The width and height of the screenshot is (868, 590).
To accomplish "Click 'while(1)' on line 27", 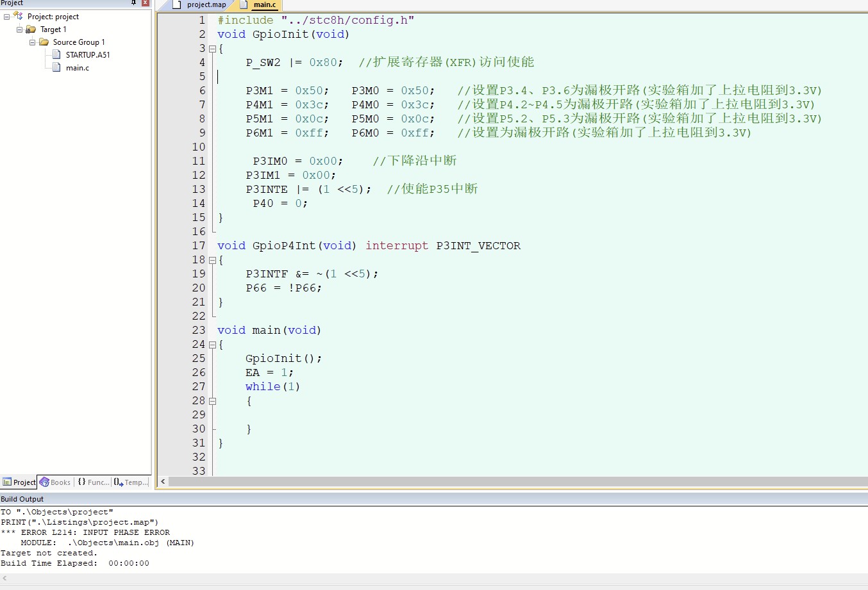I will [x=273, y=387].
